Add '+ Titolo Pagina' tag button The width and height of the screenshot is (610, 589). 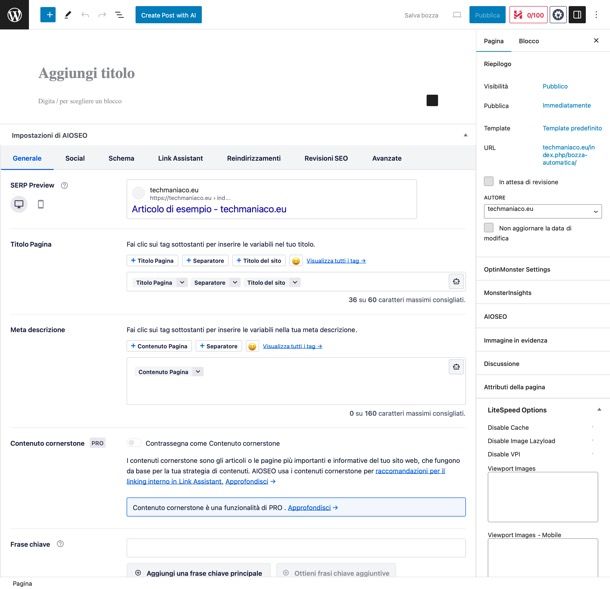[x=152, y=261]
